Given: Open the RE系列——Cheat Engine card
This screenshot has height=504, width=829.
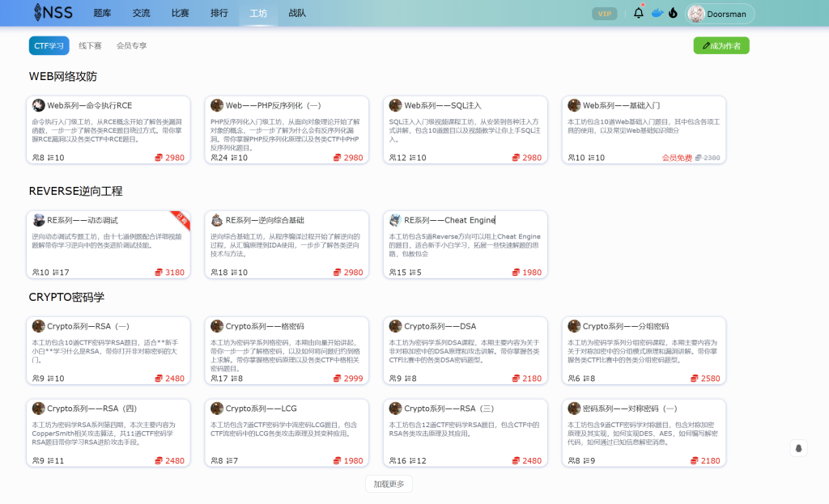Looking at the screenshot, I should [x=465, y=243].
